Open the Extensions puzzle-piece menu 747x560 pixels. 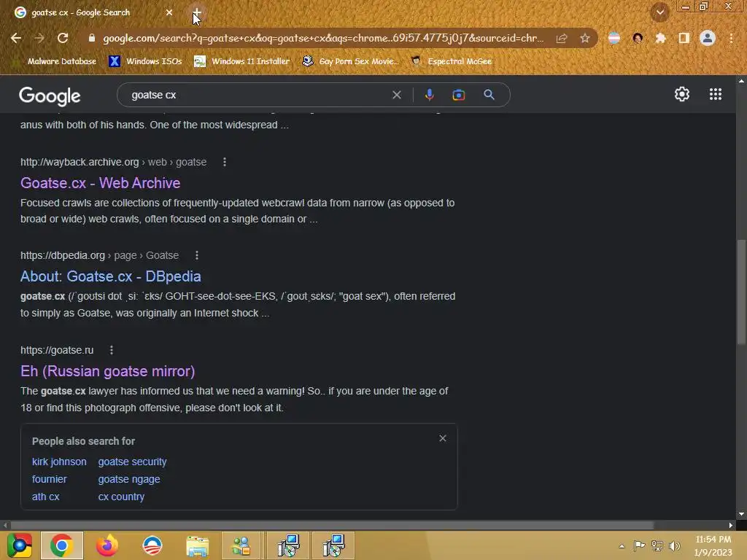coord(660,38)
